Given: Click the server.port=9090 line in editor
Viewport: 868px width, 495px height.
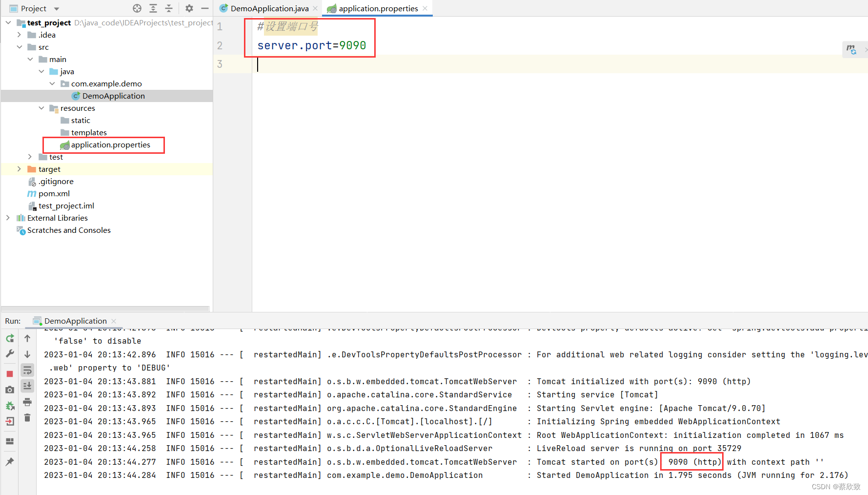Looking at the screenshot, I should point(312,45).
